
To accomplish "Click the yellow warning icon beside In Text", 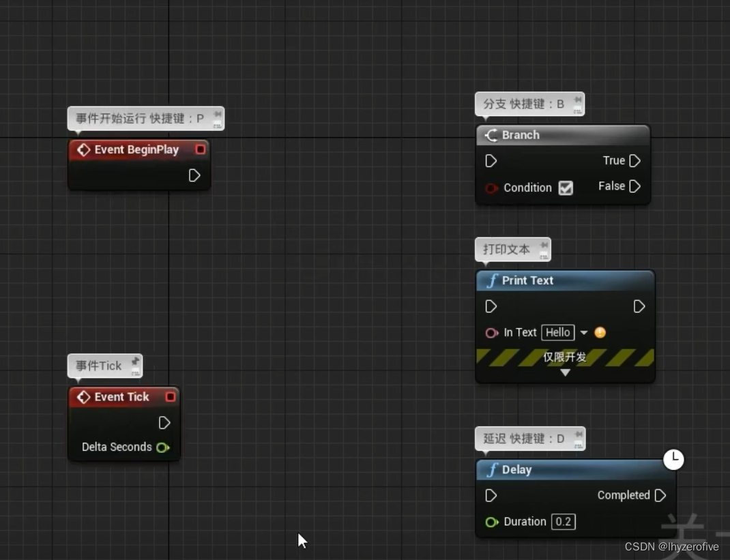I will pyautogui.click(x=599, y=332).
